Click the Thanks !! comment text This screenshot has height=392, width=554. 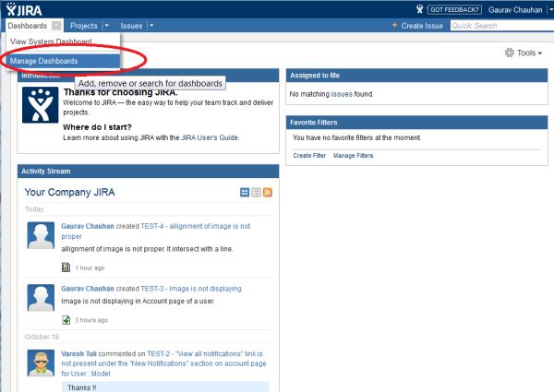[x=81, y=387]
